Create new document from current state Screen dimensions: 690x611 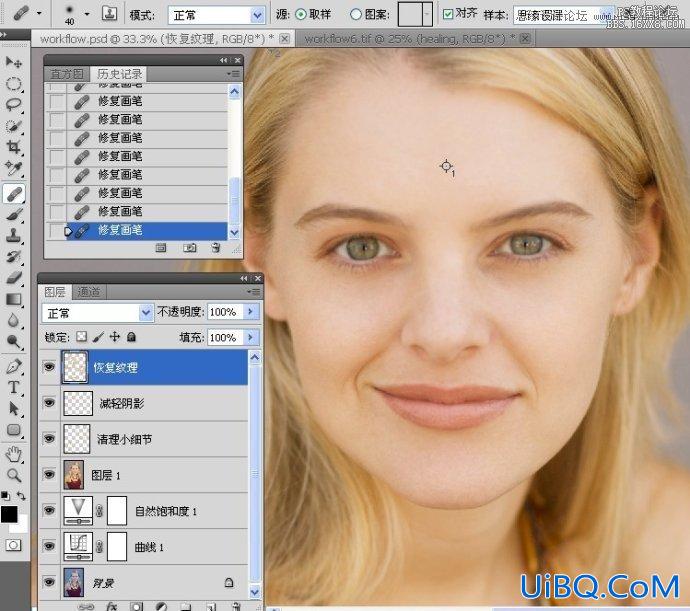tap(161, 248)
